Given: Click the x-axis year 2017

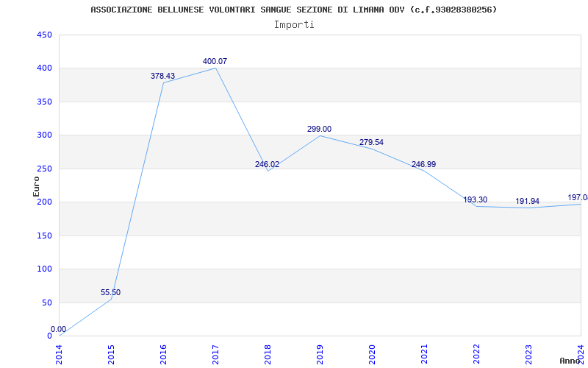Looking at the screenshot, I should pos(215,355).
